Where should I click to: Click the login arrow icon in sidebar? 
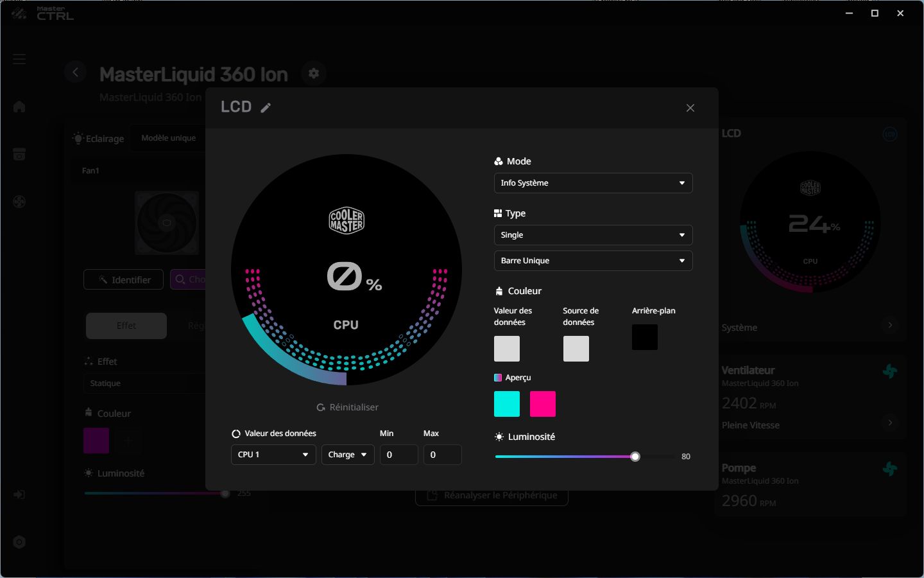[19, 495]
